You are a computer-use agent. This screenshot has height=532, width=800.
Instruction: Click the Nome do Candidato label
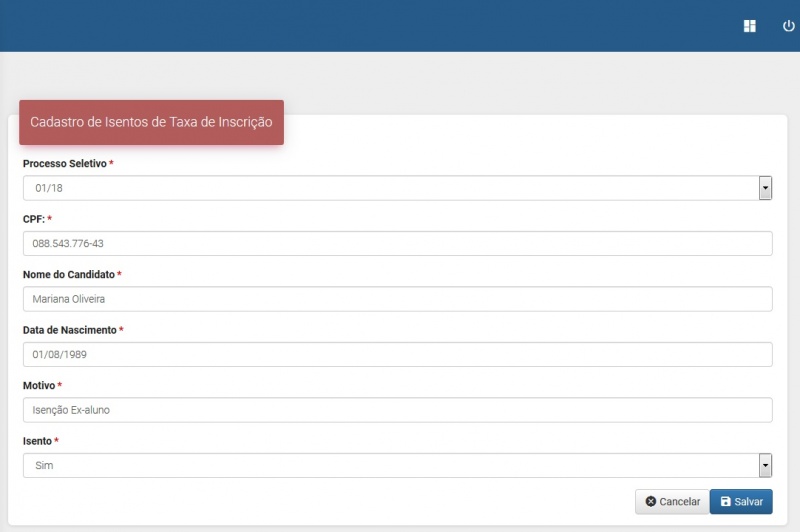click(68, 274)
